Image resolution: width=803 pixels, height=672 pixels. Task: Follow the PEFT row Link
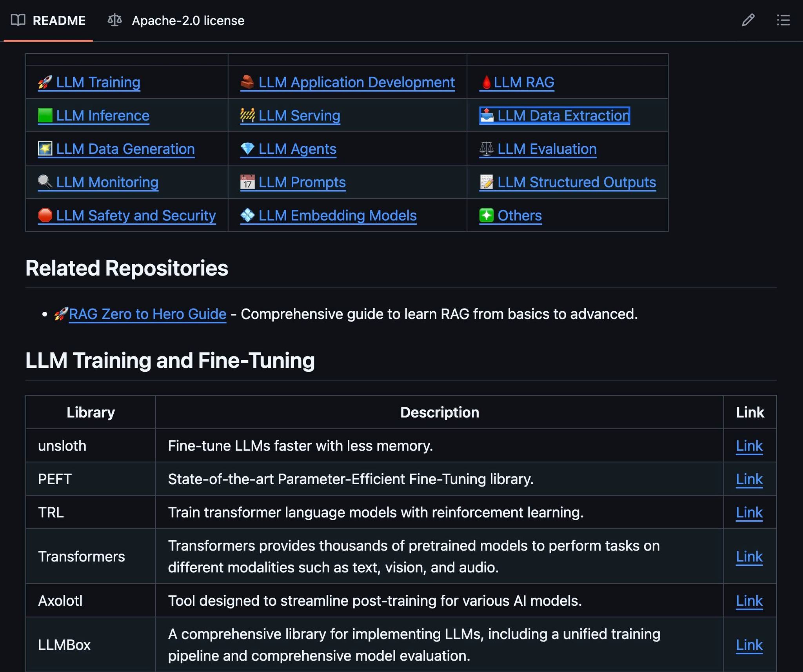pyautogui.click(x=749, y=479)
